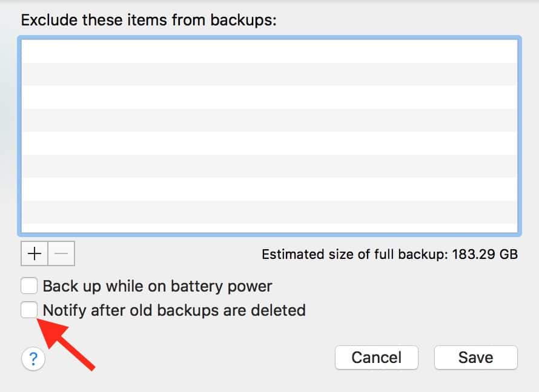
Task: Select the second row of exclusion list
Action: [269, 74]
